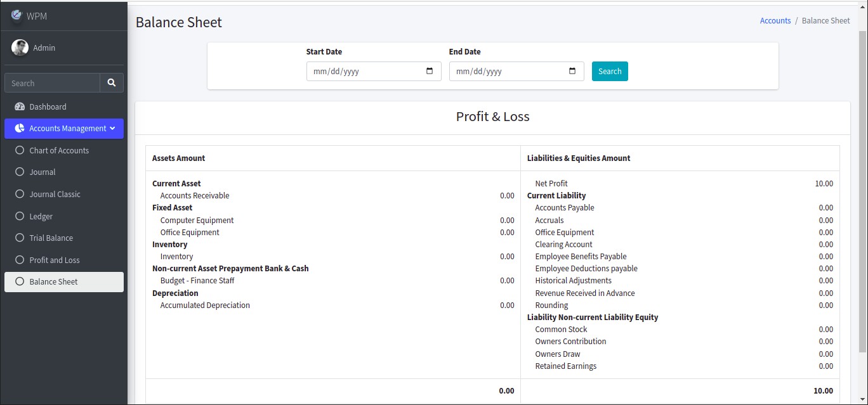Click the WPM logo icon
Screen dimensions: 868x405
tap(16, 15)
